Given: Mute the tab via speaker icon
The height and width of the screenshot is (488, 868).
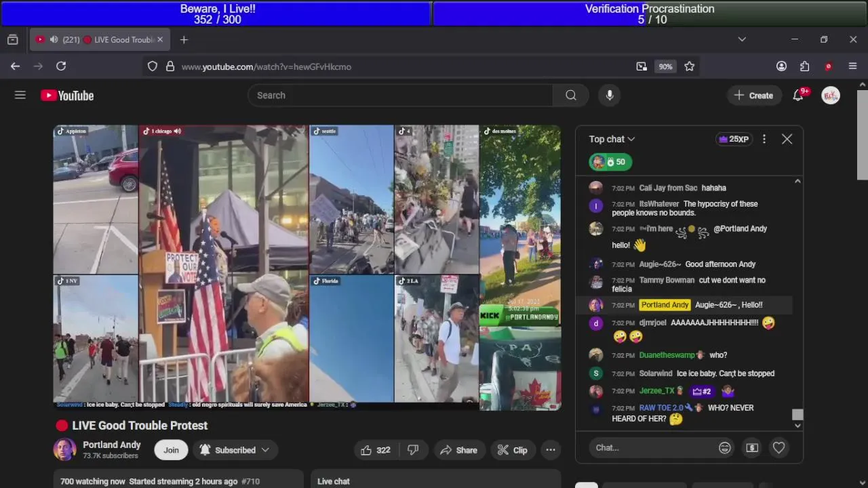Looking at the screenshot, I should 54,40.
